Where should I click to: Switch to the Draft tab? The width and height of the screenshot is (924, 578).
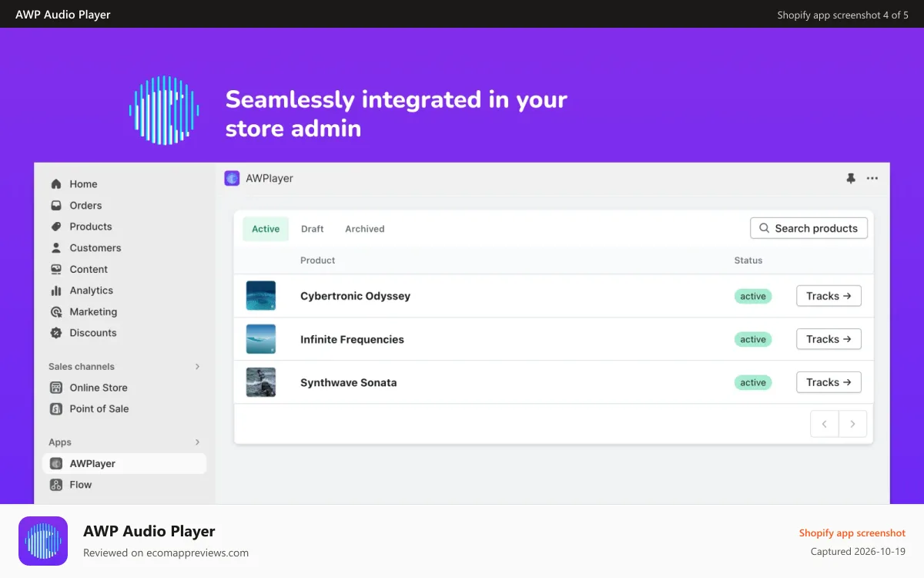click(x=313, y=229)
